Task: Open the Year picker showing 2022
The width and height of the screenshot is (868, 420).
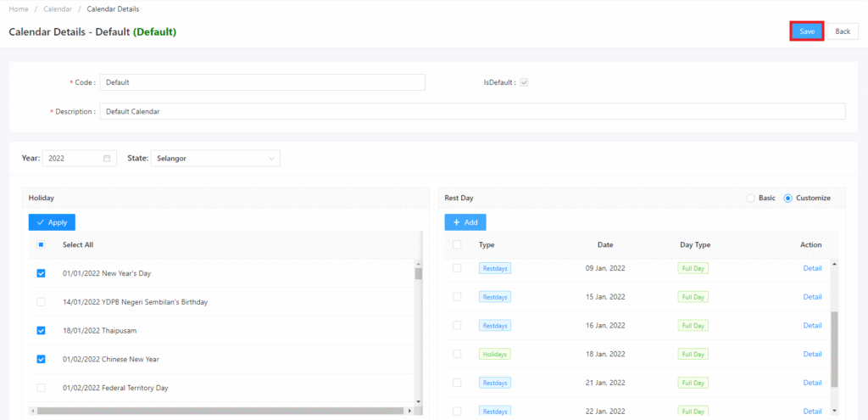Action: pos(72,159)
